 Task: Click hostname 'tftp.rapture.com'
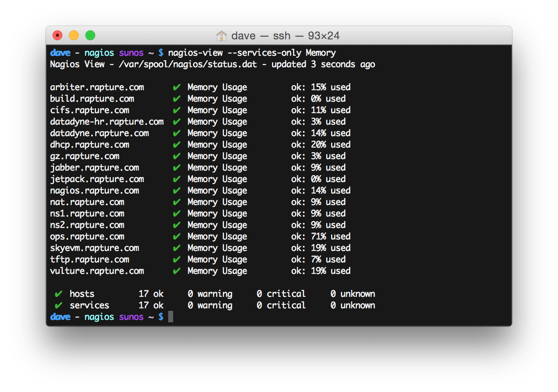(x=89, y=260)
